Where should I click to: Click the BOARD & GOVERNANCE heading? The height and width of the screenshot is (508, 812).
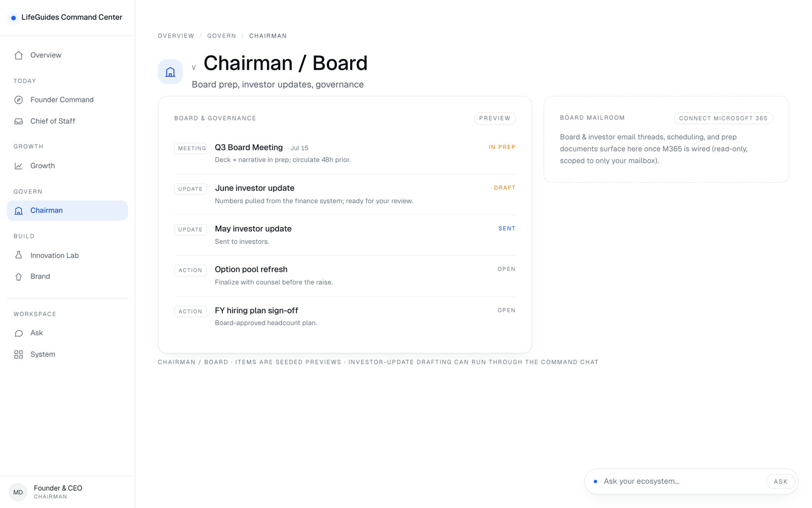[x=215, y=118]
